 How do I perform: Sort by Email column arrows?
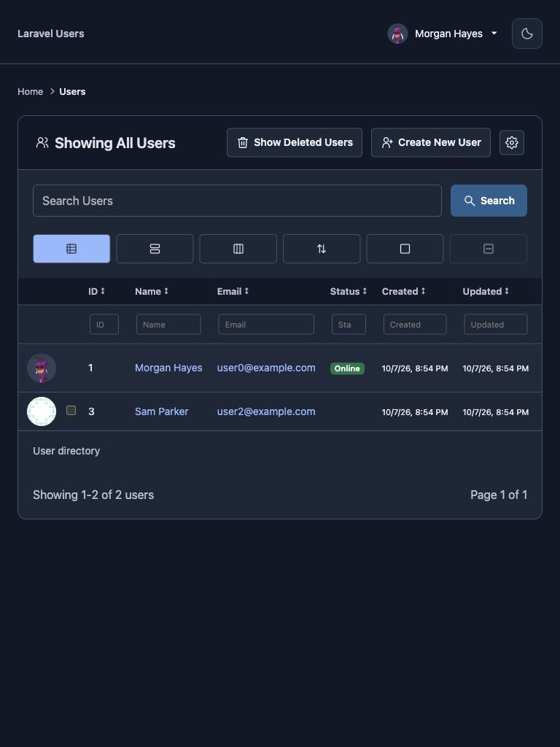click(246, 291)
